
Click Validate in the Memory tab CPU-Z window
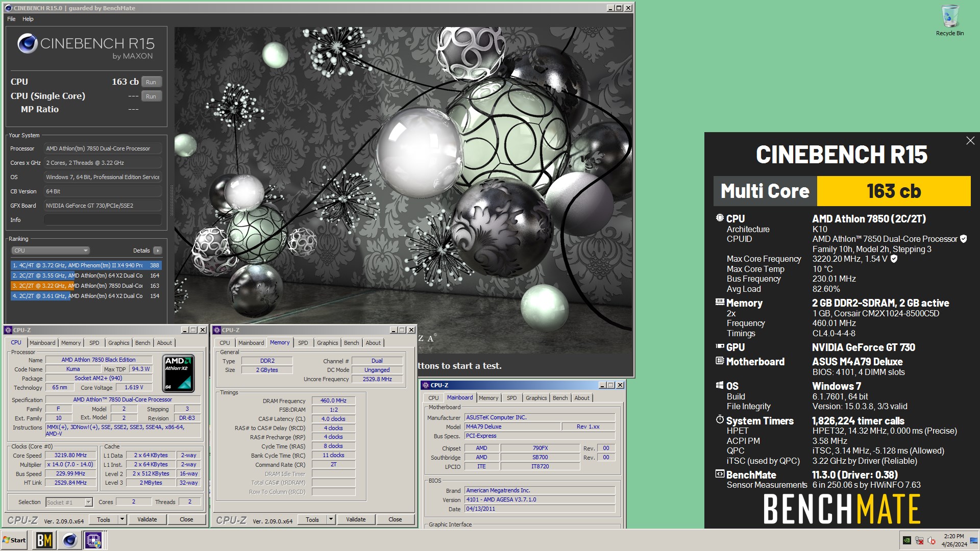click(356, 520)
